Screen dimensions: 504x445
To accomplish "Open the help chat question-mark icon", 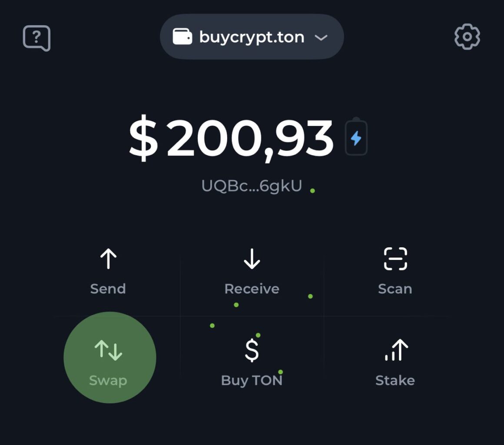I will click(36, 38).
